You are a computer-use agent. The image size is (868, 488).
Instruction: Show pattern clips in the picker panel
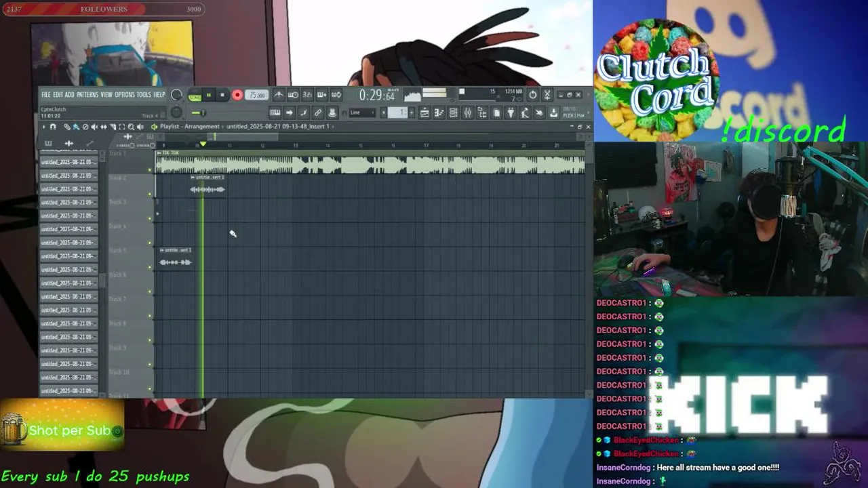pos(48,143)
